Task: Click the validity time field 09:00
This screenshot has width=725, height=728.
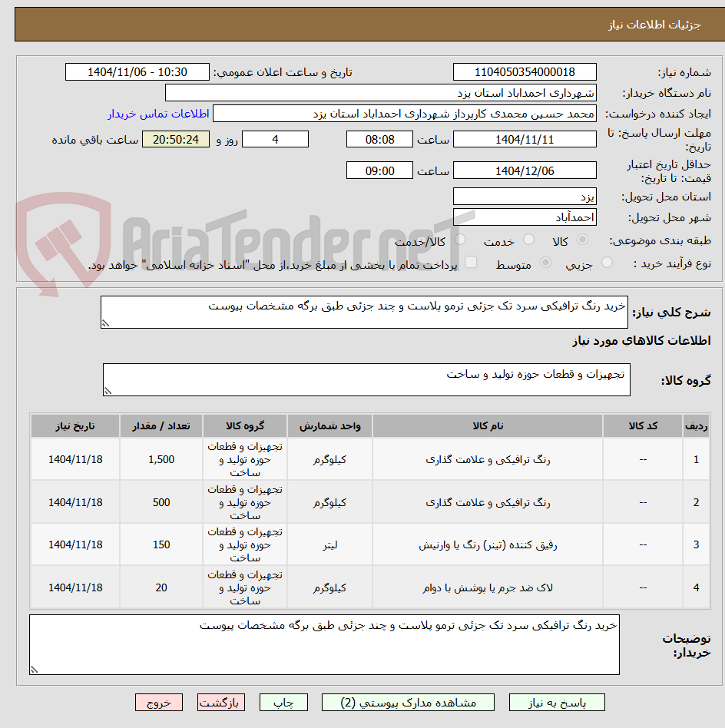Action: point(379,170)
